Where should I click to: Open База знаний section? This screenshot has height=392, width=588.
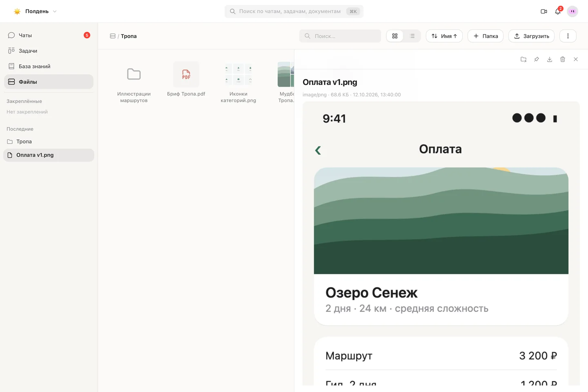[x=49, y=66]
